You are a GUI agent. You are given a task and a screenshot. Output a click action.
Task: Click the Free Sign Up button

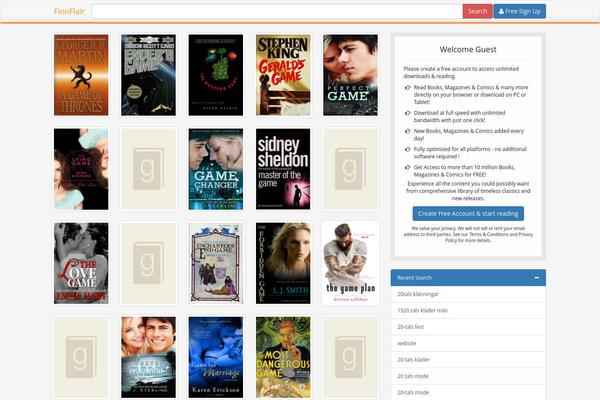click(x=520, y=11)
